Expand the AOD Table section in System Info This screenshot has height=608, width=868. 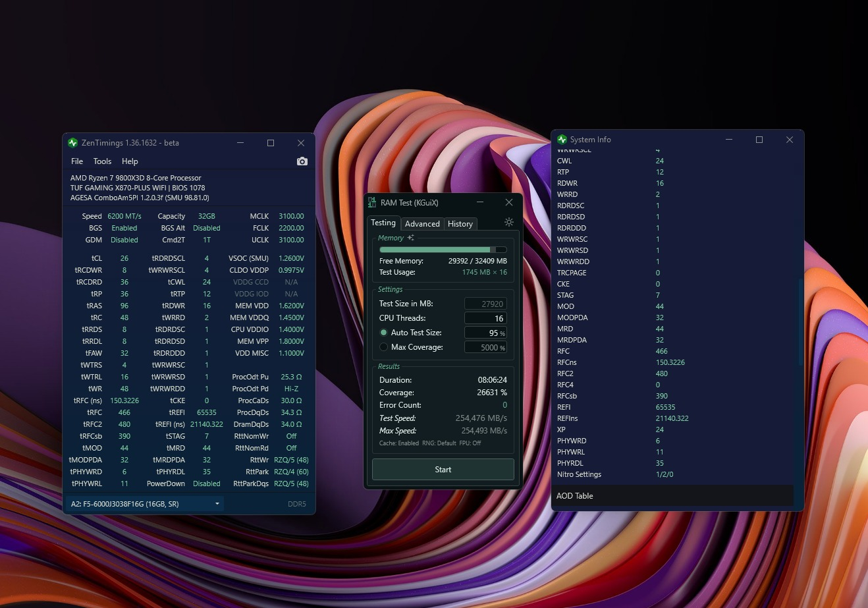point(672,496)
